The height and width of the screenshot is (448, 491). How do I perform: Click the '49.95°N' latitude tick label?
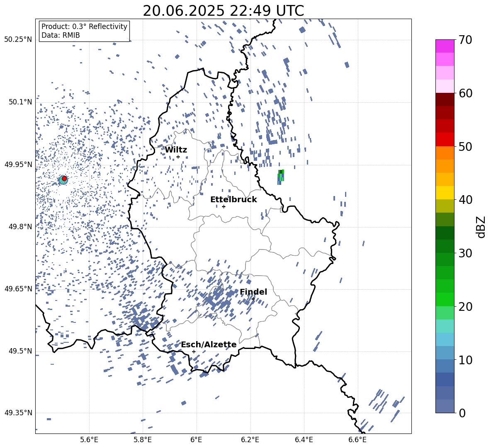click(18, 164)
